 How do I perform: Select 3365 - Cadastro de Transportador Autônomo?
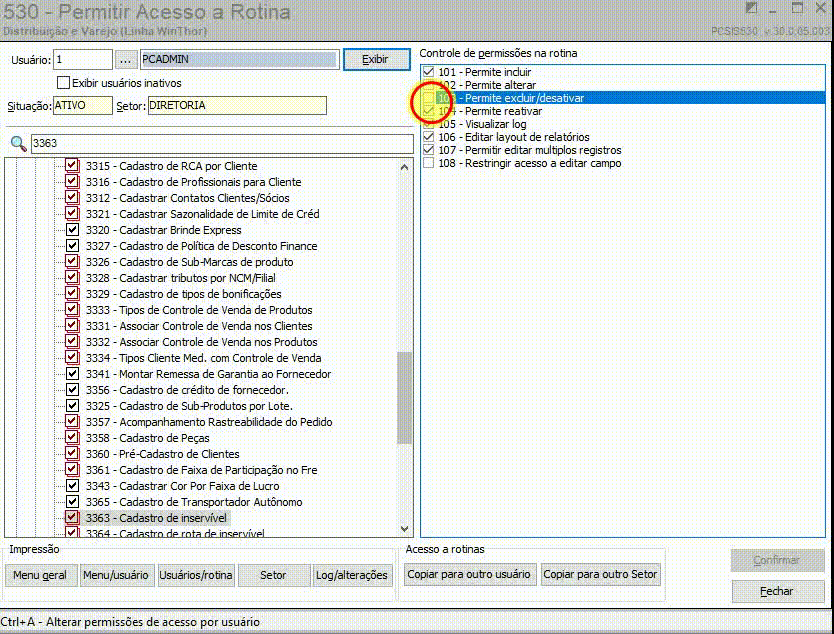[194, 502]
